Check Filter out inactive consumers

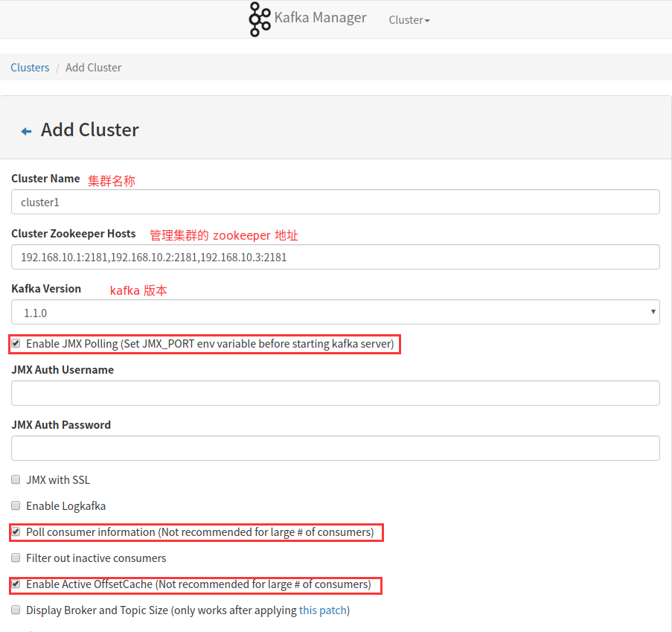16,558
